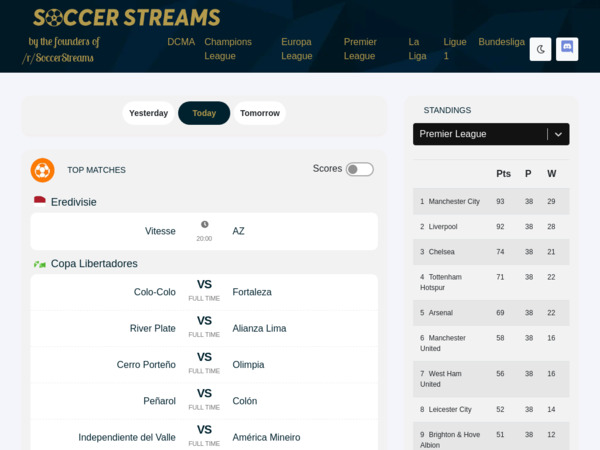Open the DCMA menu item
Screen dimensions: 600x450
[x=181, y=42]
